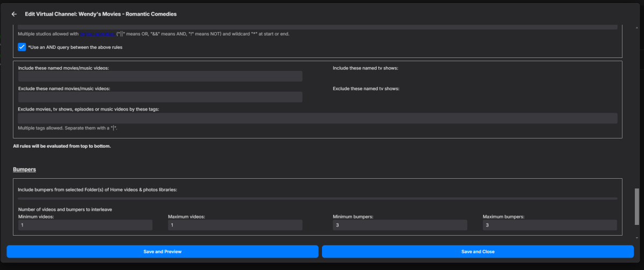This screenshot has width=644, height=270.
Task: Click the 'Bumpers' section heading
Action: pos(24,169)
